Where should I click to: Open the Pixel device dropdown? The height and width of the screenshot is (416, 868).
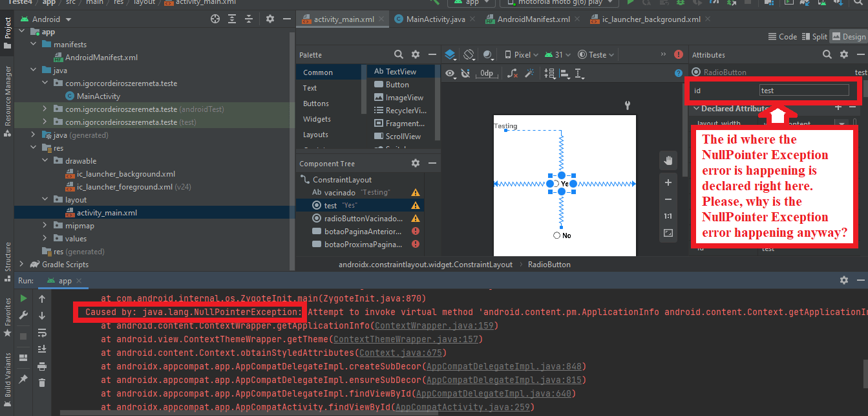click(522, 55)
